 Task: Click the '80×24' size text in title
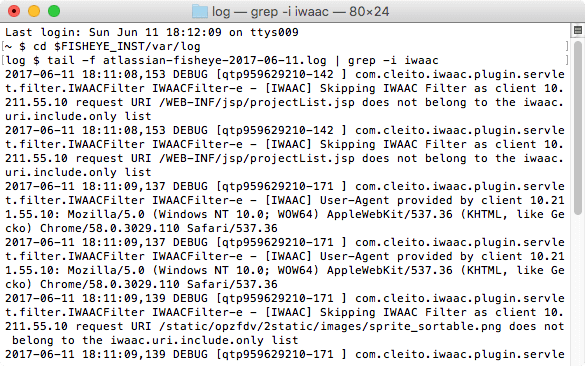tap(369, 12)
